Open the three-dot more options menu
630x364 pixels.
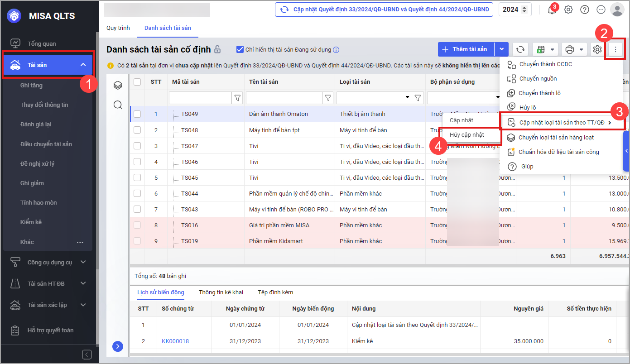615,49
